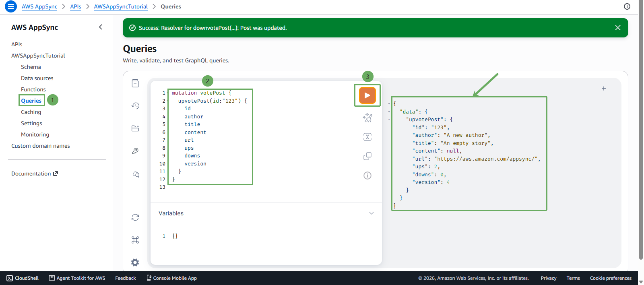Click 'mutation votePost {' line in editor
This screenshot has width=644, height=285.
(x=202, y=93)
